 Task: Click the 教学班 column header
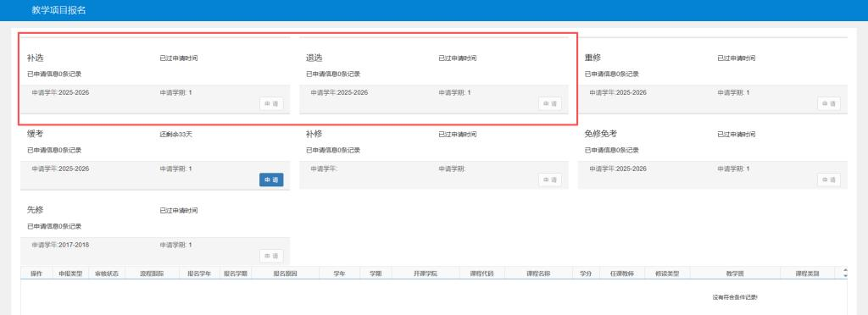coord(735,273)
